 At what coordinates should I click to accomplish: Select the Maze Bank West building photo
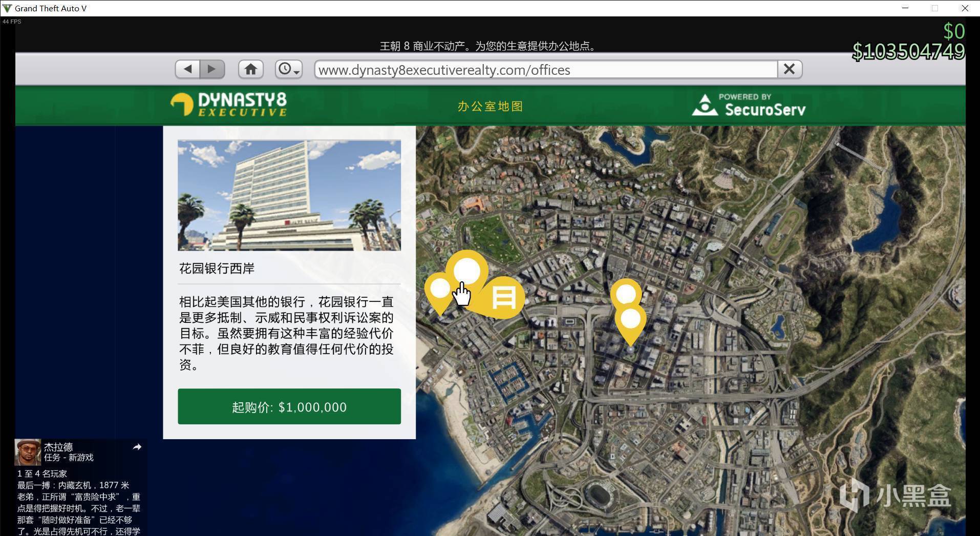tap(289, 195)
